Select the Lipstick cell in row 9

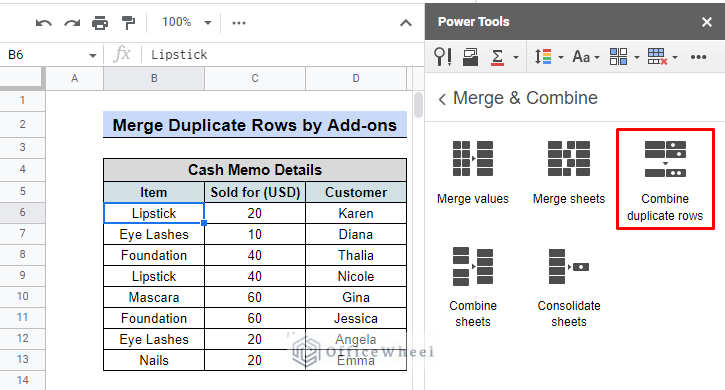tap(154, 277)
